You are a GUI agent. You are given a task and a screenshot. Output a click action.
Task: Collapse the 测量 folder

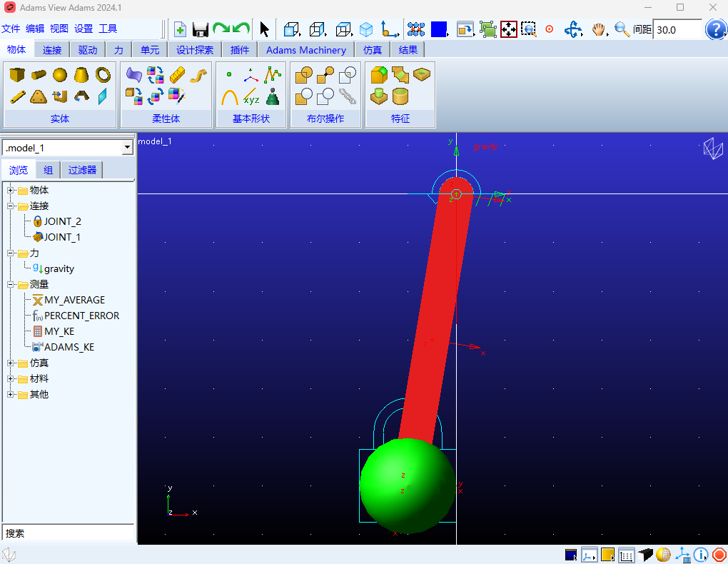(10, 284)
